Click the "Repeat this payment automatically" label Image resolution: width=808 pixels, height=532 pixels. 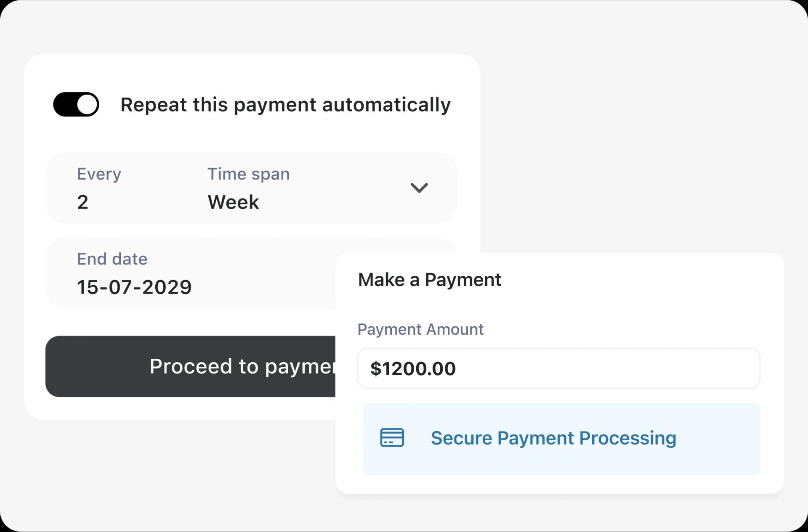285,105
